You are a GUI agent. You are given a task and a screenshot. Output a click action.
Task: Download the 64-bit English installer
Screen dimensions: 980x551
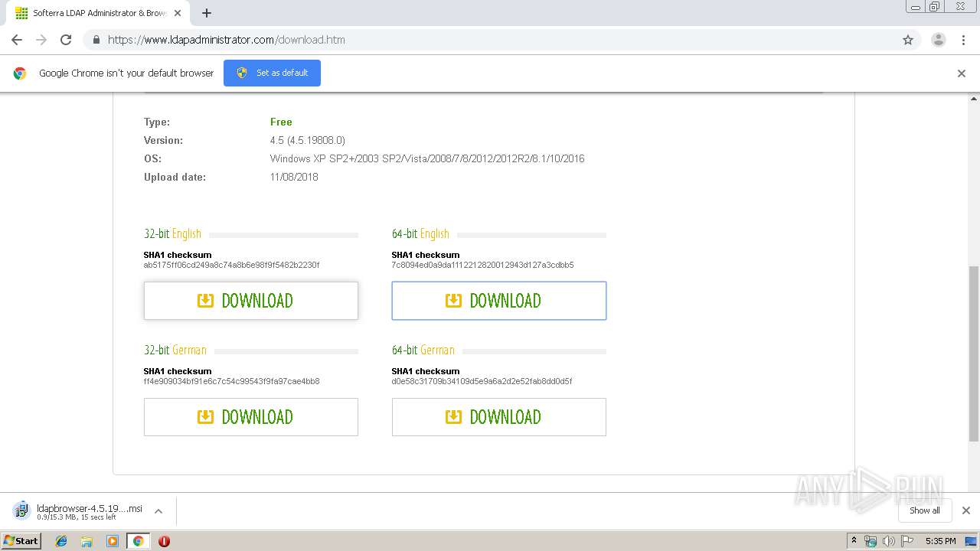499,301
